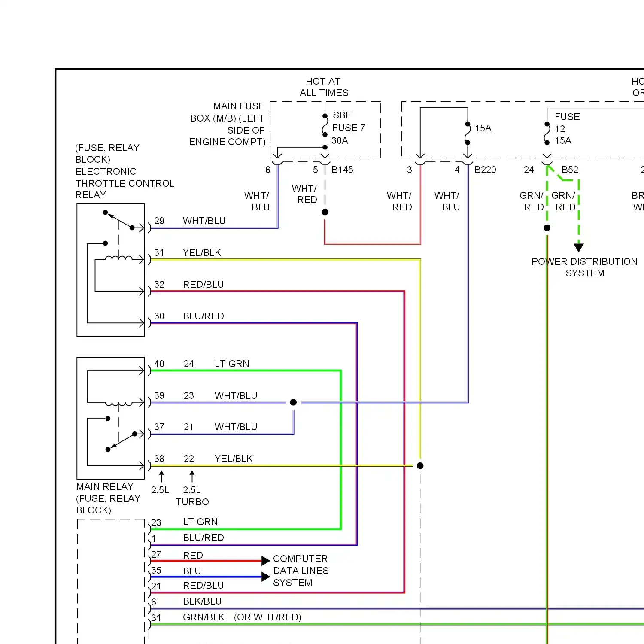
Task: Click module pin "1" BLU/RED label
Action: tap(204, 538)
